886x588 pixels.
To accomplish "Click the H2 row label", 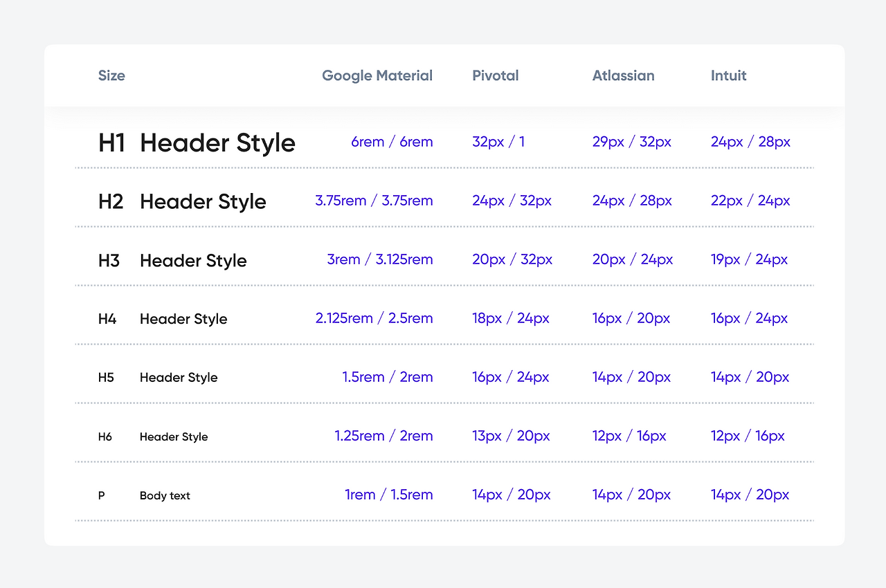I will click(111, 201).
